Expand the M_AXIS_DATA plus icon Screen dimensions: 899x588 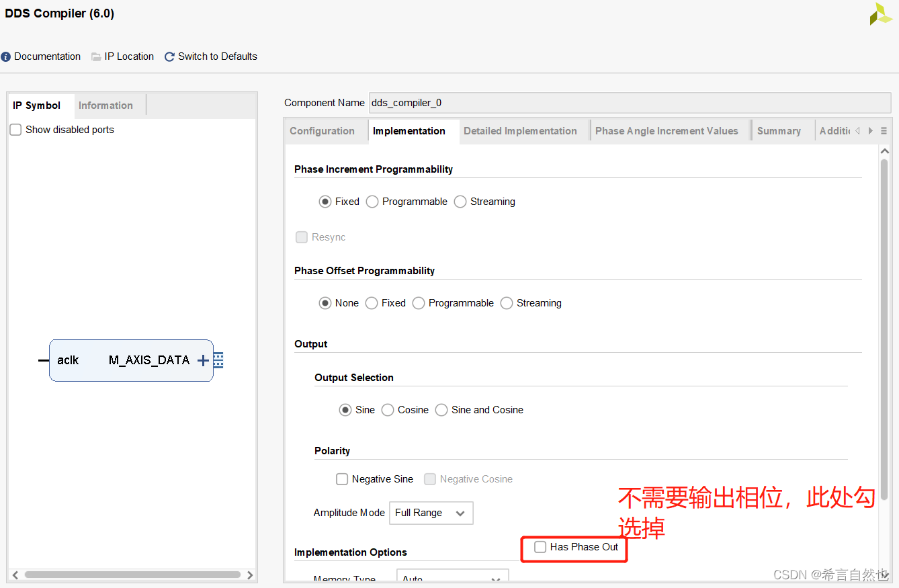pos(203,361)
